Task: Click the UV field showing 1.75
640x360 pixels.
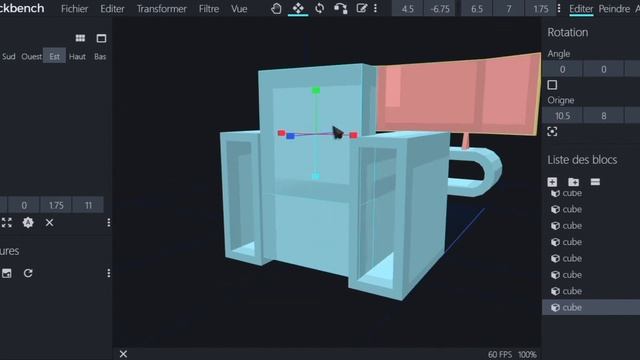Action: click(56, 205)
